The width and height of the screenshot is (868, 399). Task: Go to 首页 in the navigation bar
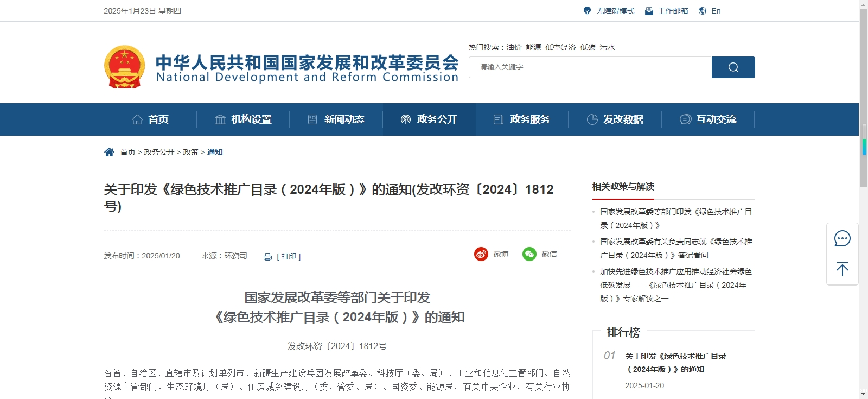click(150, 119)
